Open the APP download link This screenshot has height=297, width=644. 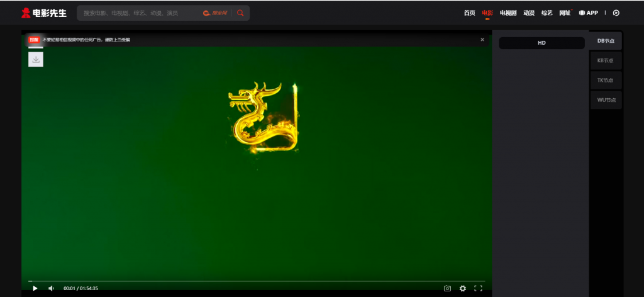coord(589,13)
